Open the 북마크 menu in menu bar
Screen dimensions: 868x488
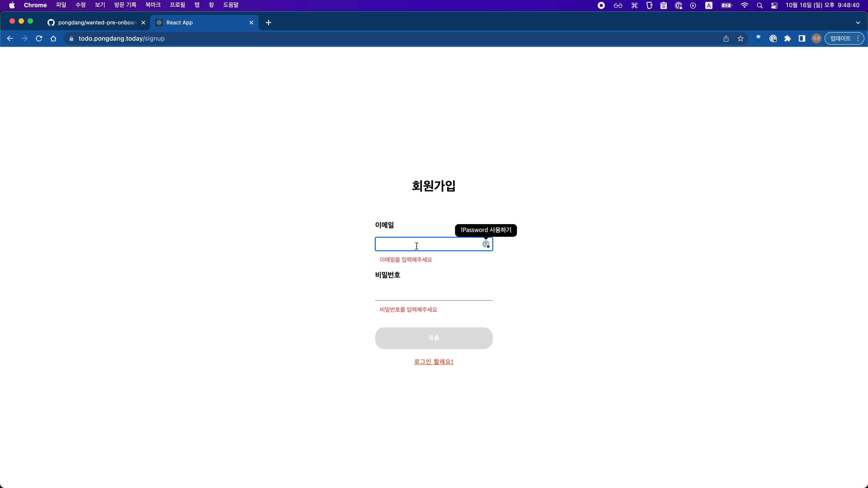tap(153, 5)
